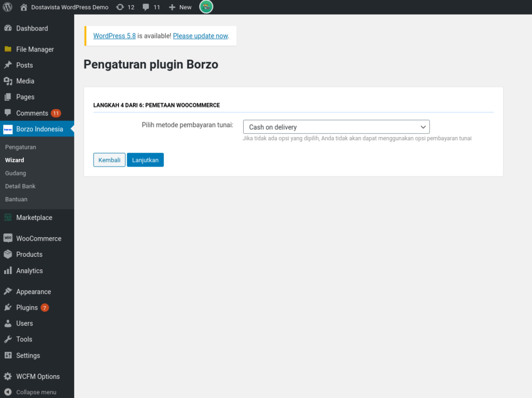
Task: Open the green store avatar icon
Action: click(x=206, y=7)
